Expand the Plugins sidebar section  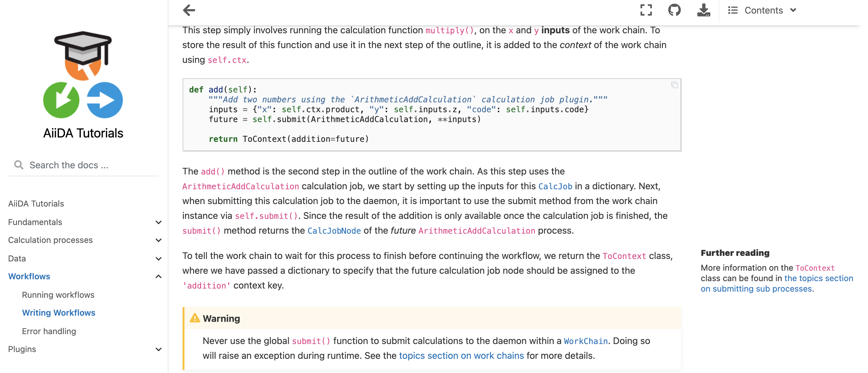[158, 349]
